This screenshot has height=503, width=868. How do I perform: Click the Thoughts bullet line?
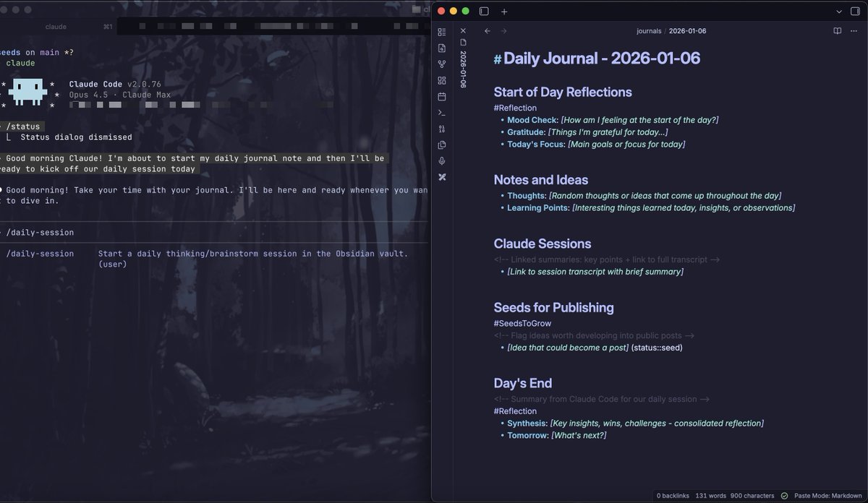(x=644, y=196)
